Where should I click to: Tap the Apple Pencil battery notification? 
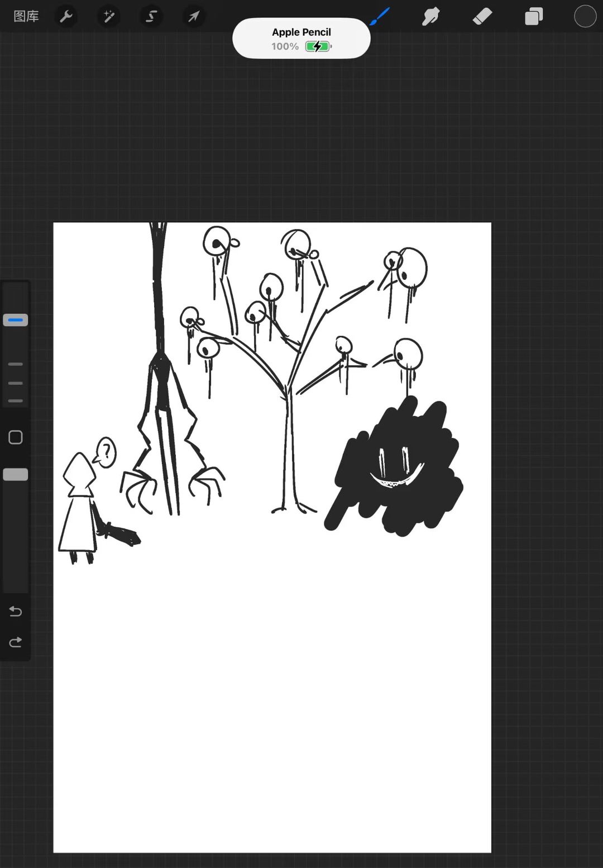301,38
